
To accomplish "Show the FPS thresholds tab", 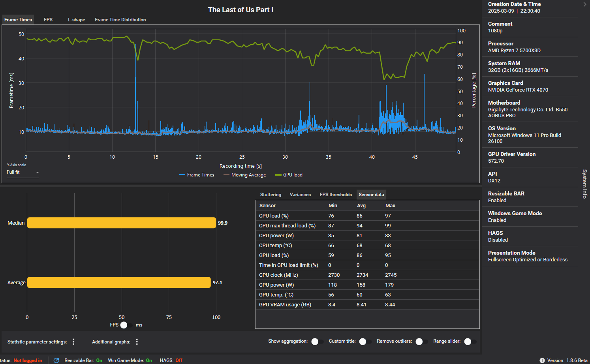I will coord(336,195).
